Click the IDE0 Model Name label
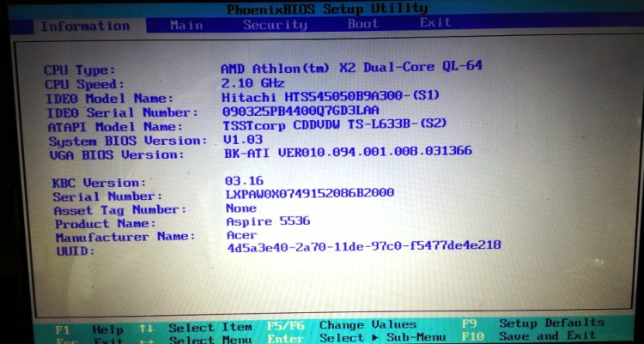 [x=109, y=99]
